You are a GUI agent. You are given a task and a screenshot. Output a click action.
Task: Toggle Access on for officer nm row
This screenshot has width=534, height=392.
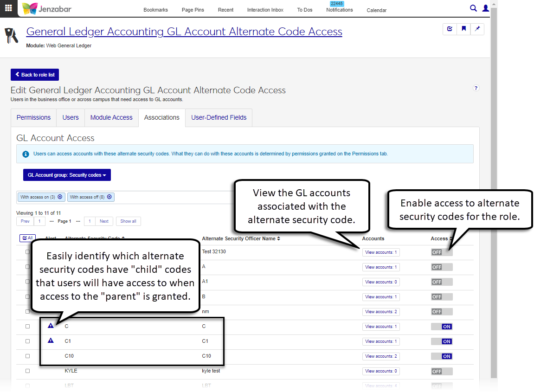pyautogui.click(x=442, y=312)
